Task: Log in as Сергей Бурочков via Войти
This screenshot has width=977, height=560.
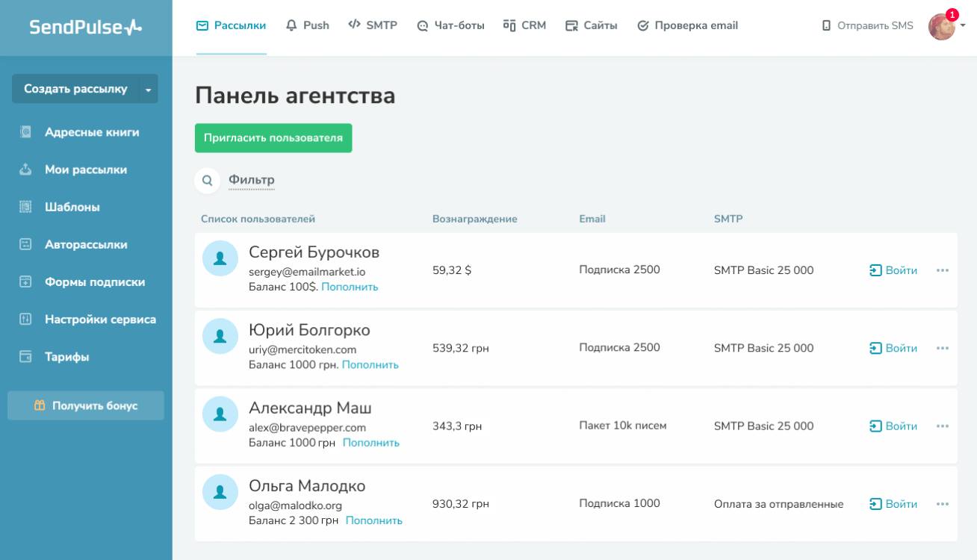Action: [x=893, y=270]
